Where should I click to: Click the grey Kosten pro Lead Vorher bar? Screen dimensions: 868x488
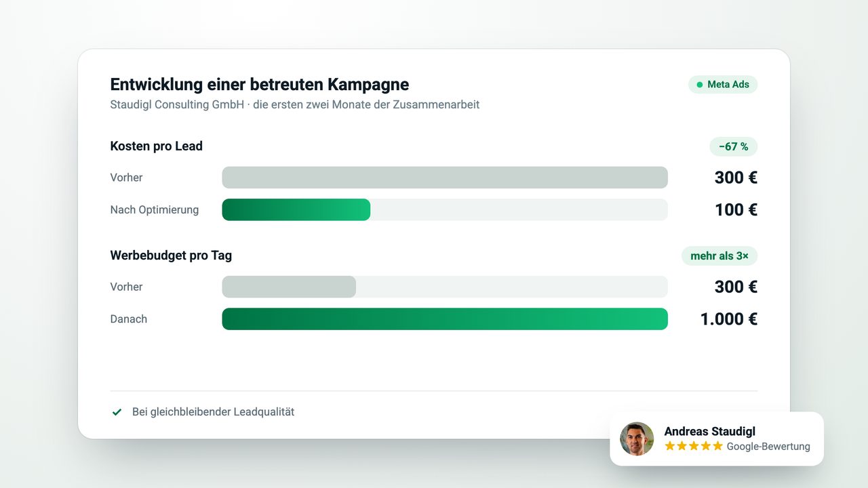tap(445, 178)
